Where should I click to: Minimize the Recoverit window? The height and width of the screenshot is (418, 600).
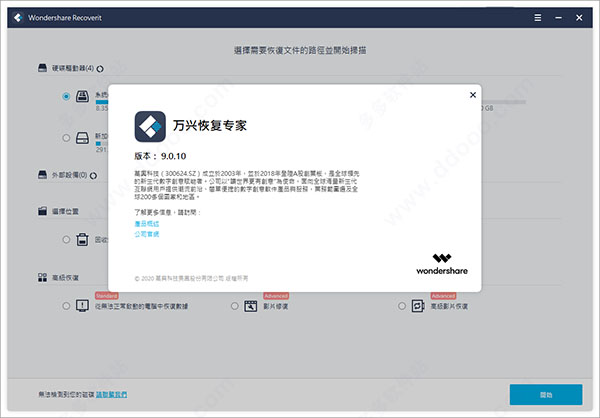559,18
